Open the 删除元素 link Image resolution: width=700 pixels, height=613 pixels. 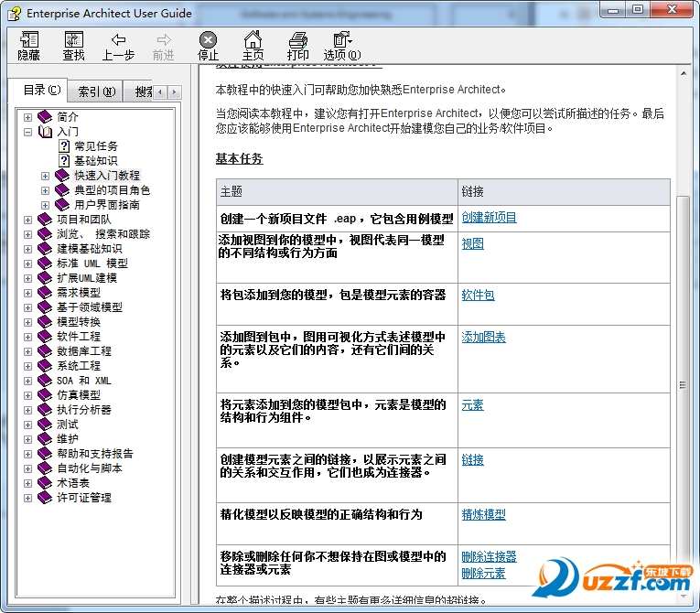pyautogui.click(x=483, y=574)
